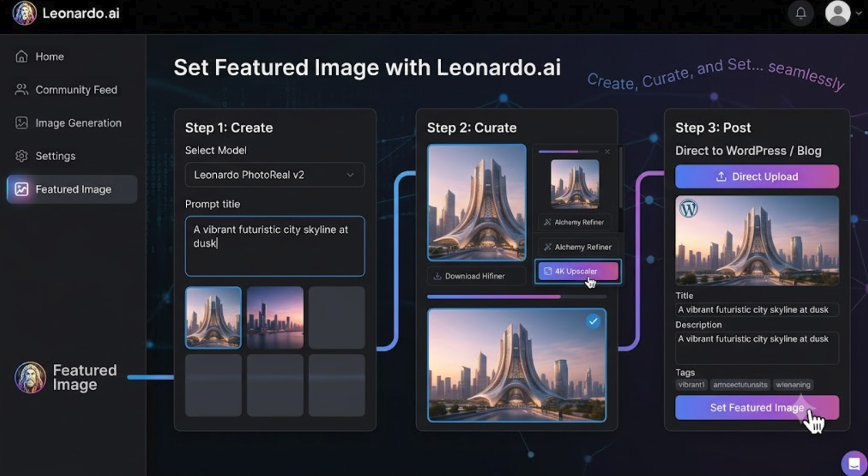Open the user profile avatar
This screenshot has width=868, height=476.
coord(837,13)
